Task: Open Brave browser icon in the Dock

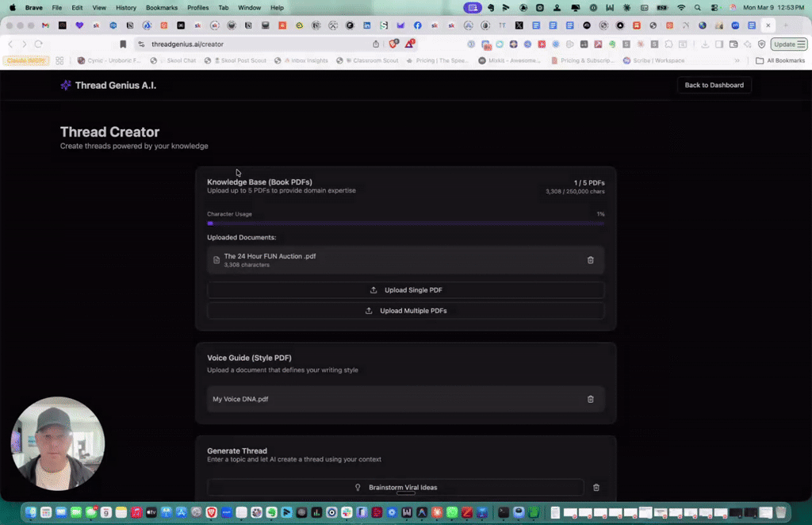Action: point(211,512)
